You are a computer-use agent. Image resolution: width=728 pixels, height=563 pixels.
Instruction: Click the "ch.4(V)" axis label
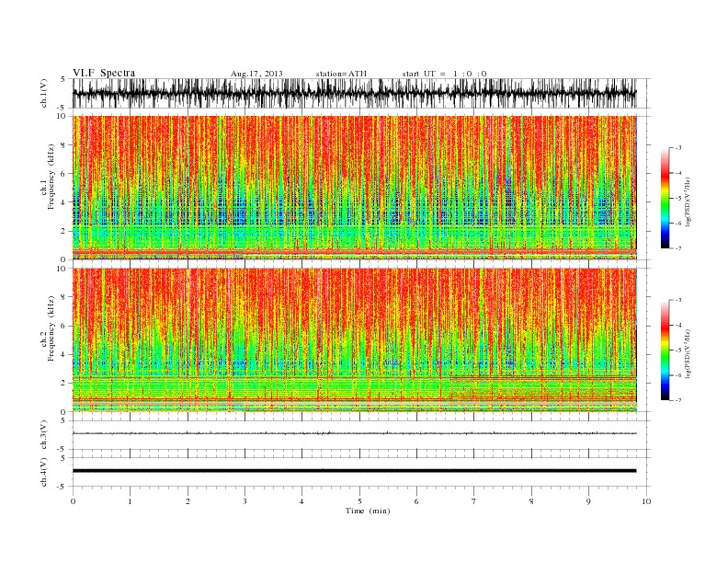[44, 473]
